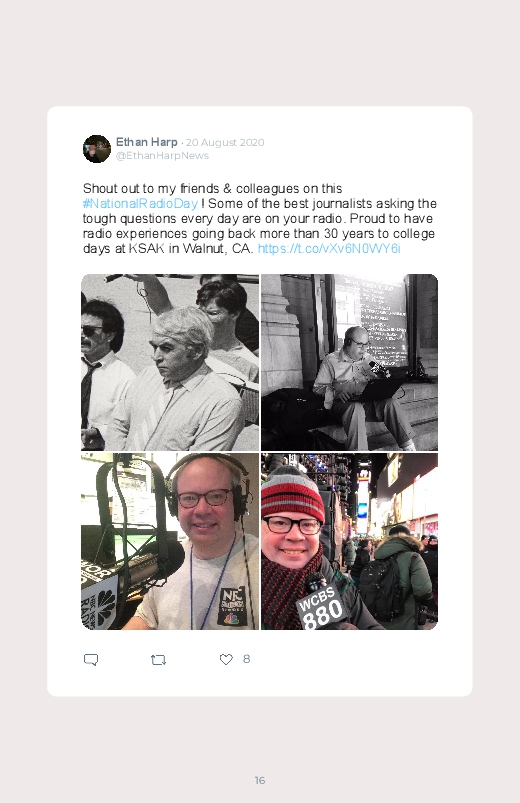This screenshot has width=520, height=803.
Task: Open the Times Square selfie photo
Action: coord(349,541)
